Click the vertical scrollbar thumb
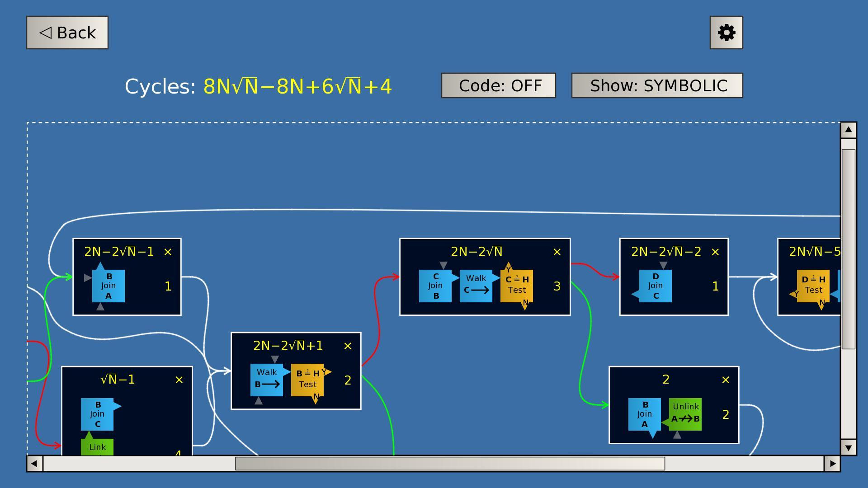Viewport: 868px width, 488px height. 849,249
